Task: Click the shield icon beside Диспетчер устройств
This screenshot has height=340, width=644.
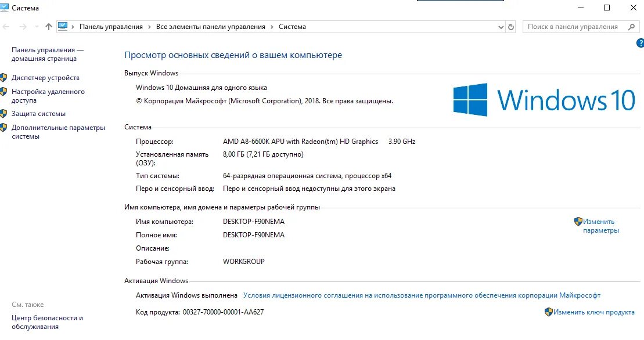Action: click(3, 78)
